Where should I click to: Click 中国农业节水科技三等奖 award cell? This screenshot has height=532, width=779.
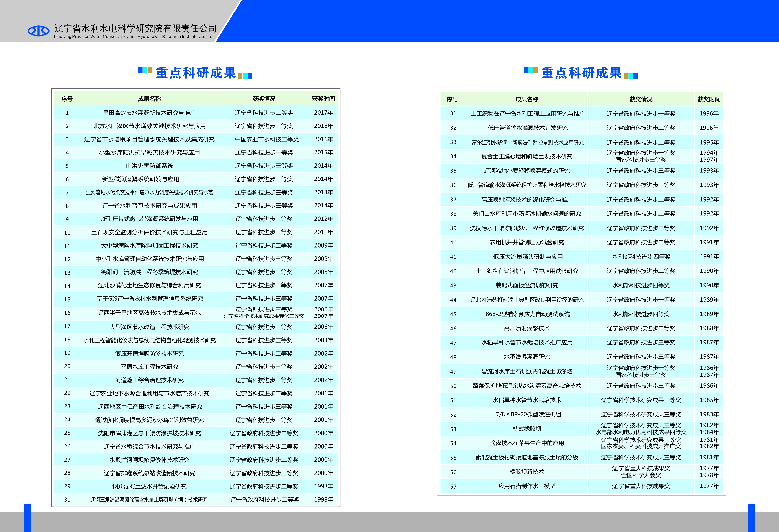tap(264, 139)
